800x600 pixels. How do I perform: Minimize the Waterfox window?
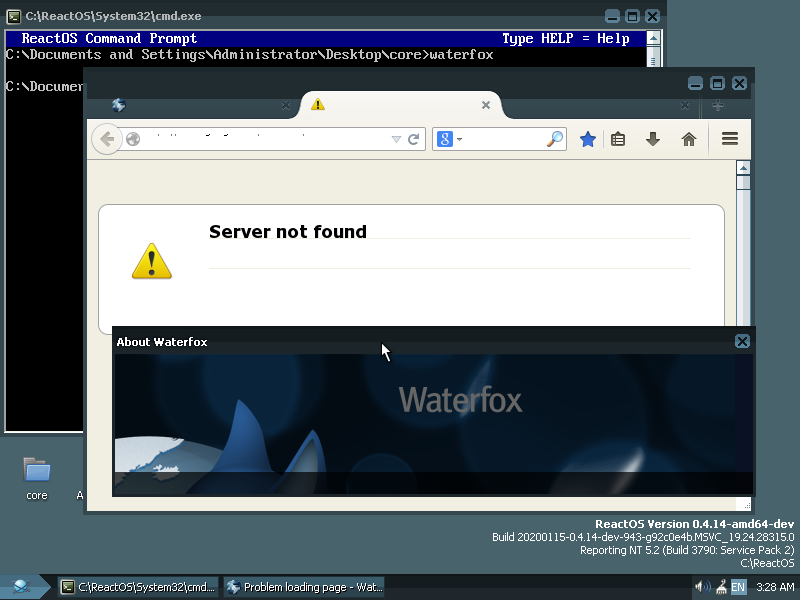coord(695,83)
